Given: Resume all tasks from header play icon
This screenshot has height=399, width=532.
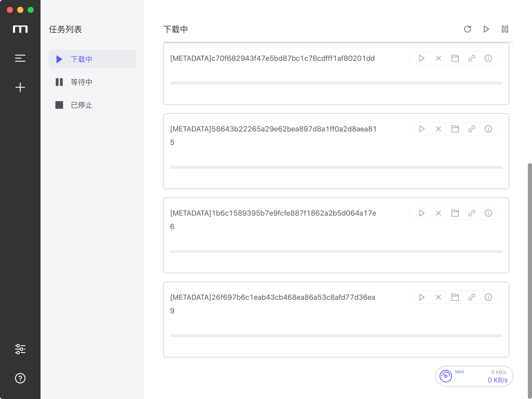Looking at the screenshot, I should pos(486,29).
